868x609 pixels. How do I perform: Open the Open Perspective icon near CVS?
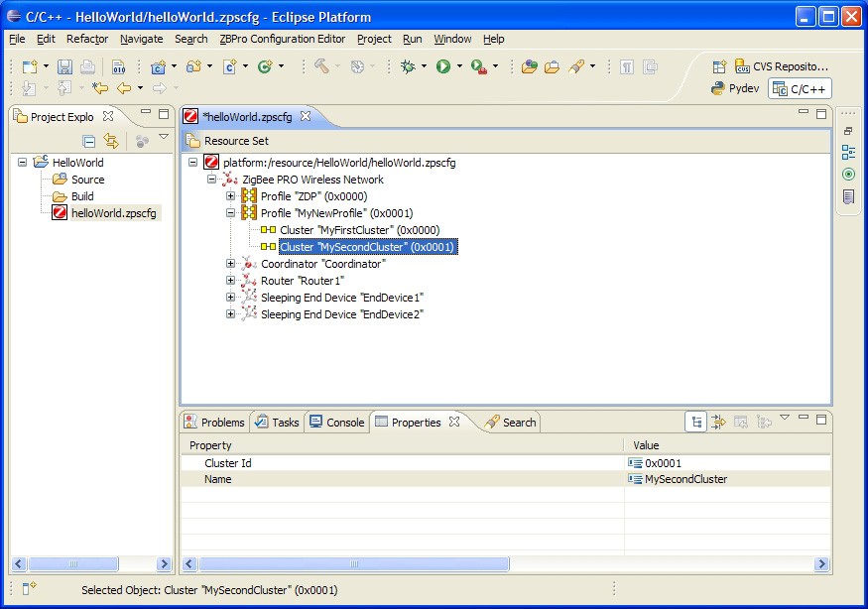720,66
